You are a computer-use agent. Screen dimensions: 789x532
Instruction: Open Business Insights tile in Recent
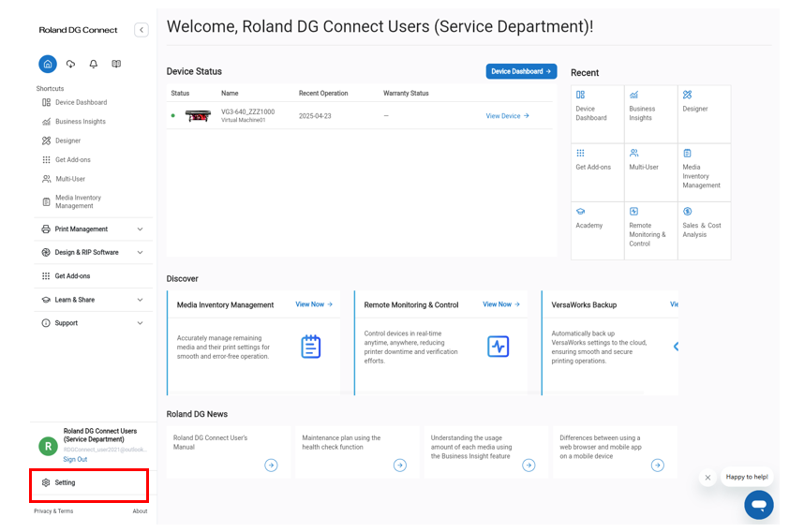point(651,114)
